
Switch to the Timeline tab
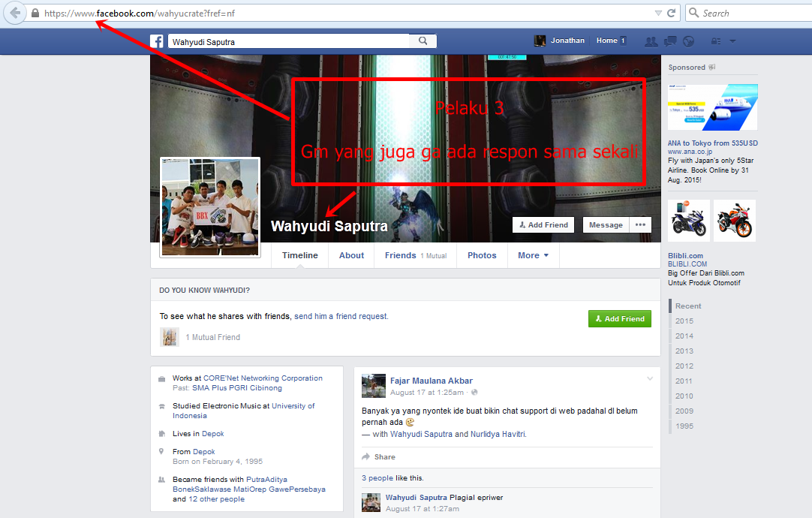[300, 255]
